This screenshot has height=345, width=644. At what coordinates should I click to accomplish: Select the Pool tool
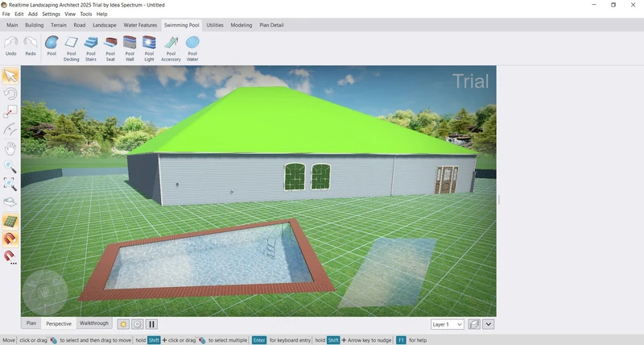pos(52,46)
